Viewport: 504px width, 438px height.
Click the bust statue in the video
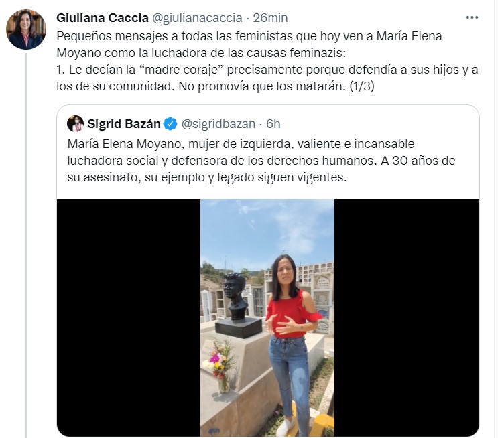(x=237, y=297)
